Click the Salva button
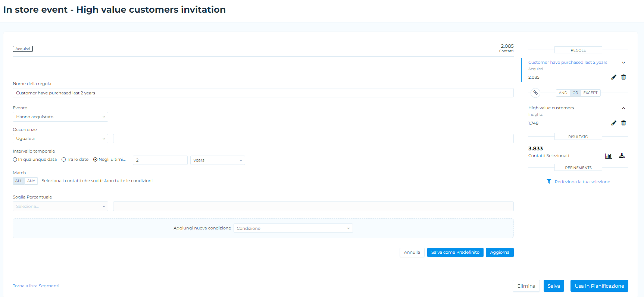The width and height of the screenshot is (644, 297). pyautogui.click(x=554, y=286)
